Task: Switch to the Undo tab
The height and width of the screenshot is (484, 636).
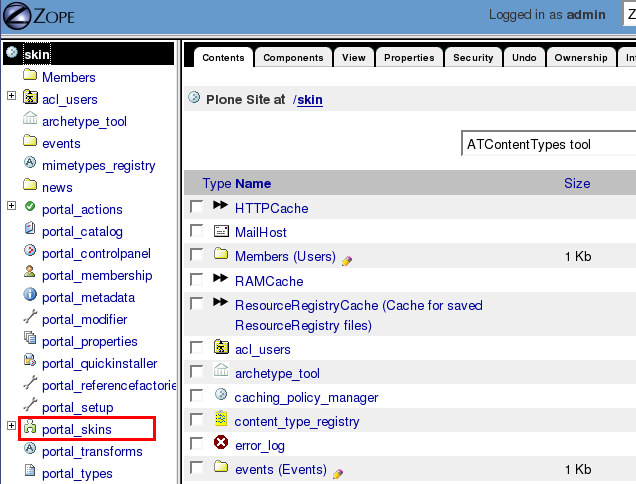Action: (x=524, y=58)
